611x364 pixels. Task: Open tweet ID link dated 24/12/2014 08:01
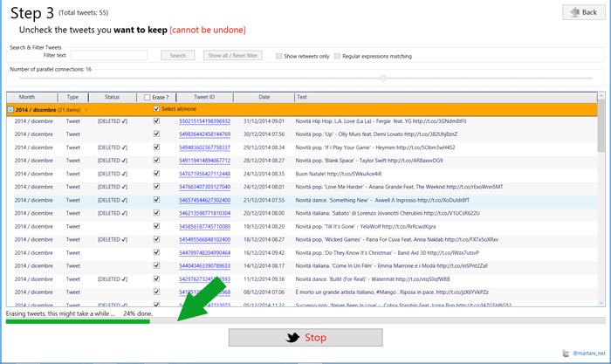click(204, 187)
